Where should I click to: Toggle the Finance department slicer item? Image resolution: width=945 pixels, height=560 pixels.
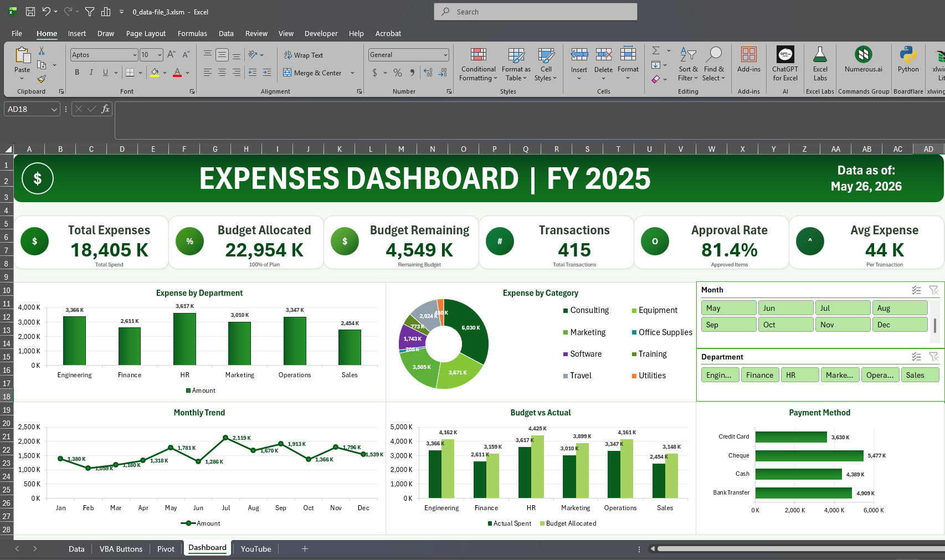tap(760, 375)
